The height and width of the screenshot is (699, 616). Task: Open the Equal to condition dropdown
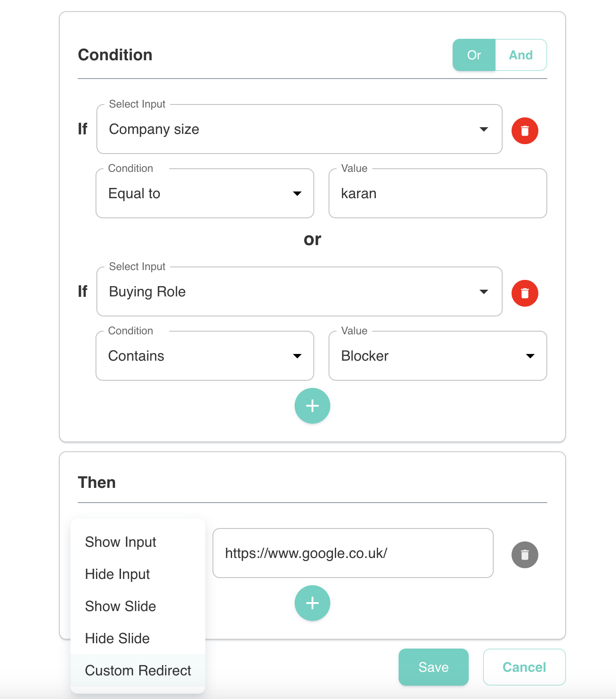tap(205, 193)
